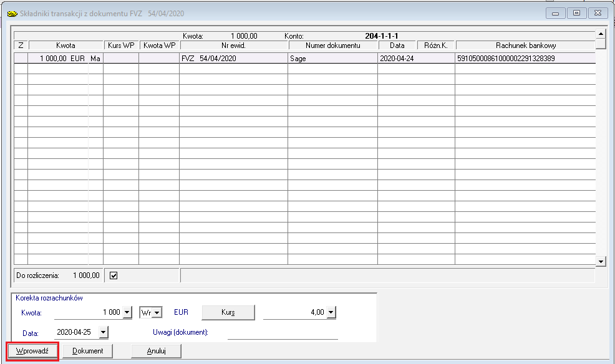Screen dimensions: 615x364
Task: Select bank account cell 59105000861000002291328389
Action: (525, 59)
